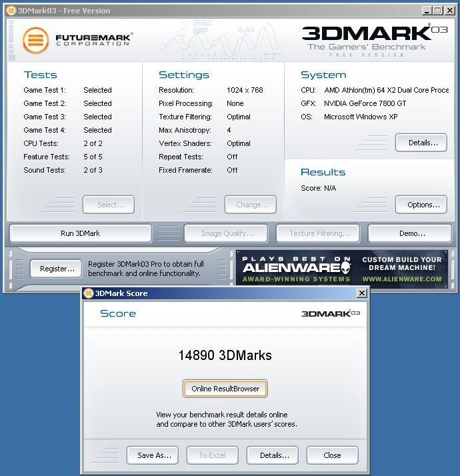Click the To Excel button

click(x=213, y=455)
